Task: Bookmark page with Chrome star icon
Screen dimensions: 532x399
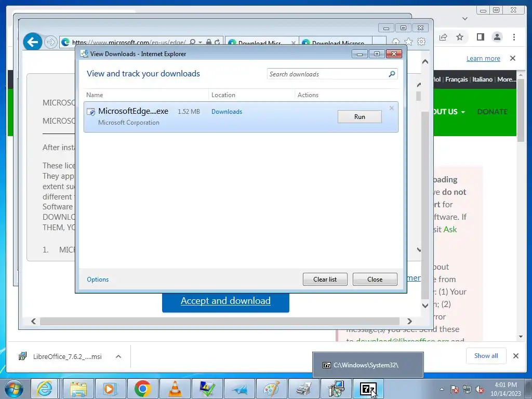Action: pyautogui.click(x=460, y=37)
